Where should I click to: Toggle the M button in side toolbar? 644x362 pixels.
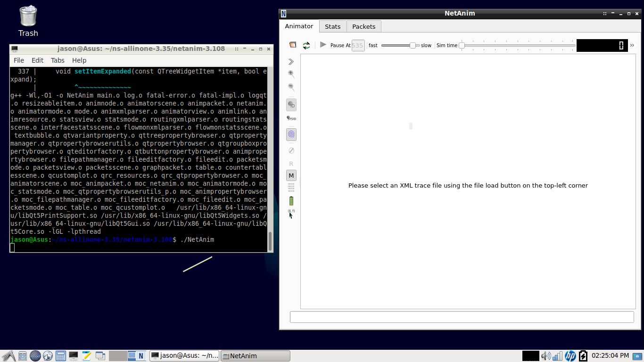point(291,175)
